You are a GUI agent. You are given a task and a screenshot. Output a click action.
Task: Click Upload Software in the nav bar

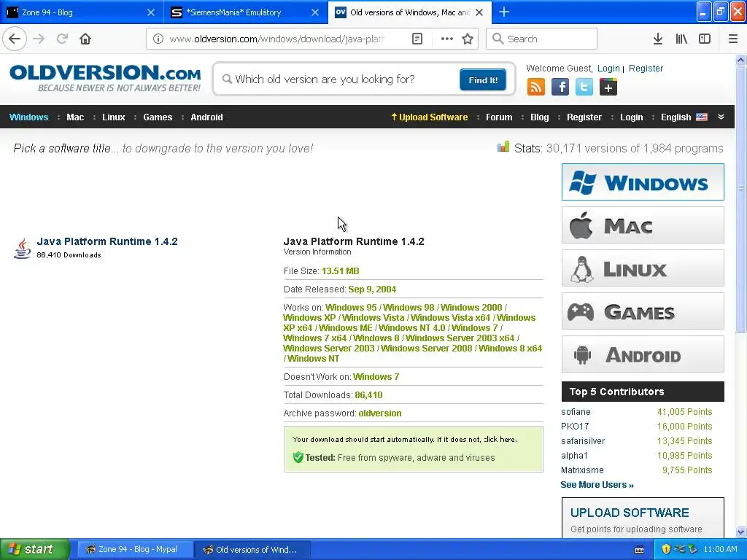pos(429,117)
